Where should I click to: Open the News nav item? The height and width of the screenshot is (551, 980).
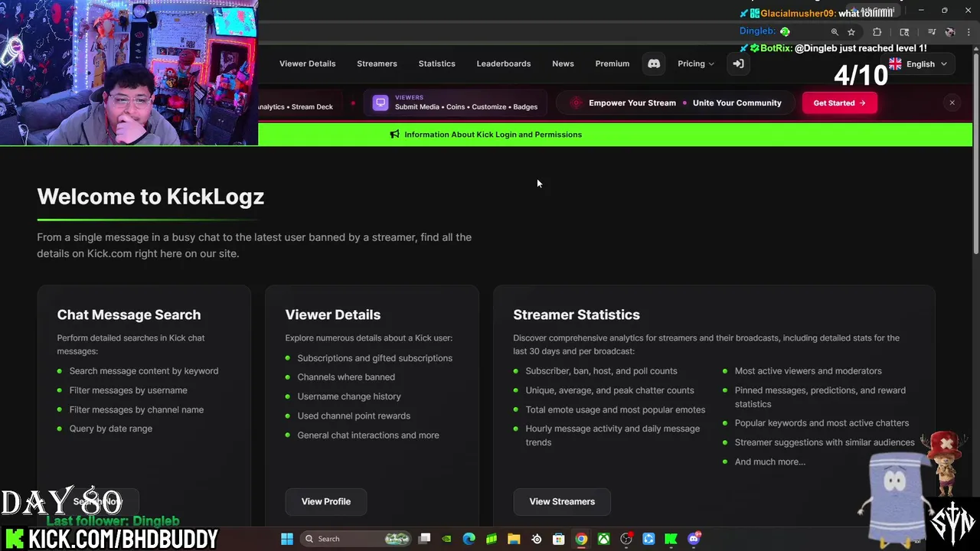563,64
